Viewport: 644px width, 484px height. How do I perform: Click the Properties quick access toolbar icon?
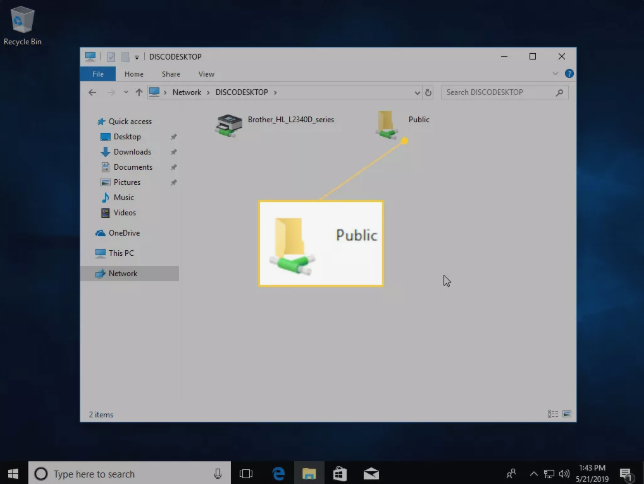(x=111, y=57)
